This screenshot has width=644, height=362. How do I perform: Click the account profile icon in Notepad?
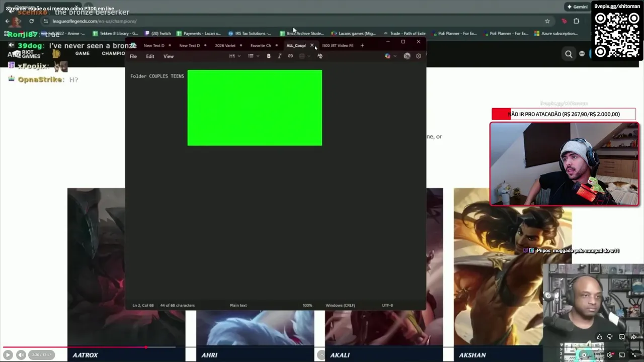pos(407,56)
